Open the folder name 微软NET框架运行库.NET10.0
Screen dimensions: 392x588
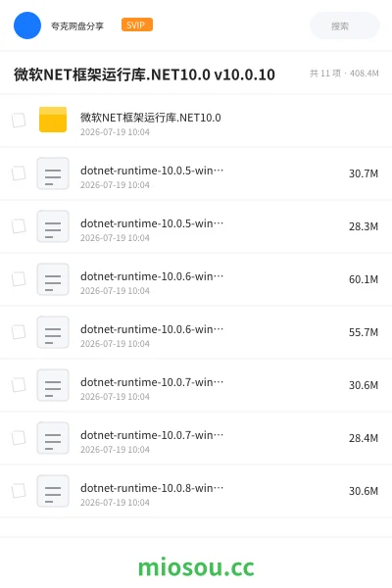[x=150, y=118]
